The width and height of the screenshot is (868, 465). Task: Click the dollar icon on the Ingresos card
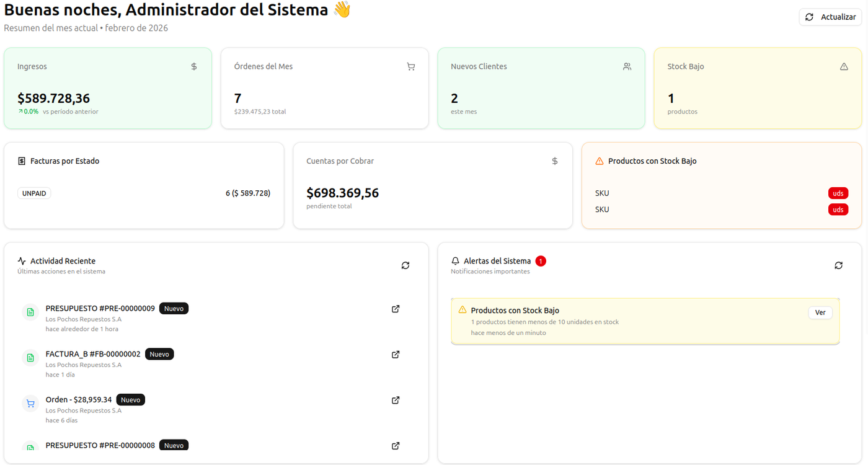point(193,66)
